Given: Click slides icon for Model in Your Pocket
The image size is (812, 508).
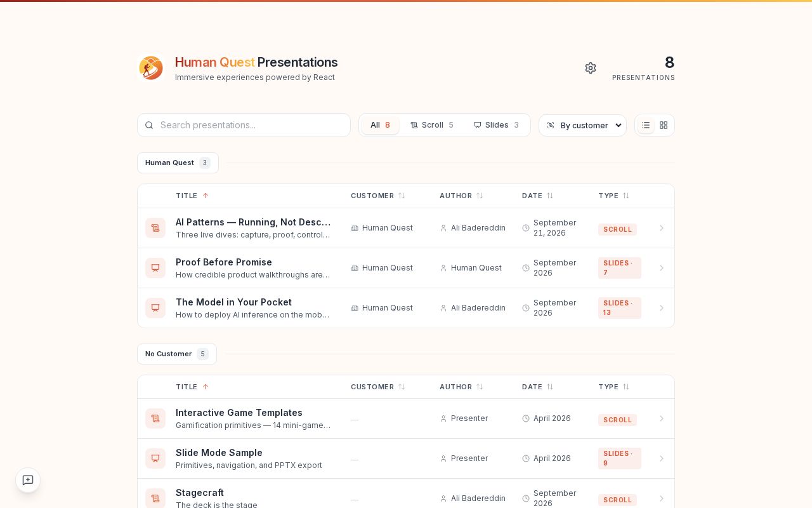Looking at the screenshot, I should click(x=155, y=308).
